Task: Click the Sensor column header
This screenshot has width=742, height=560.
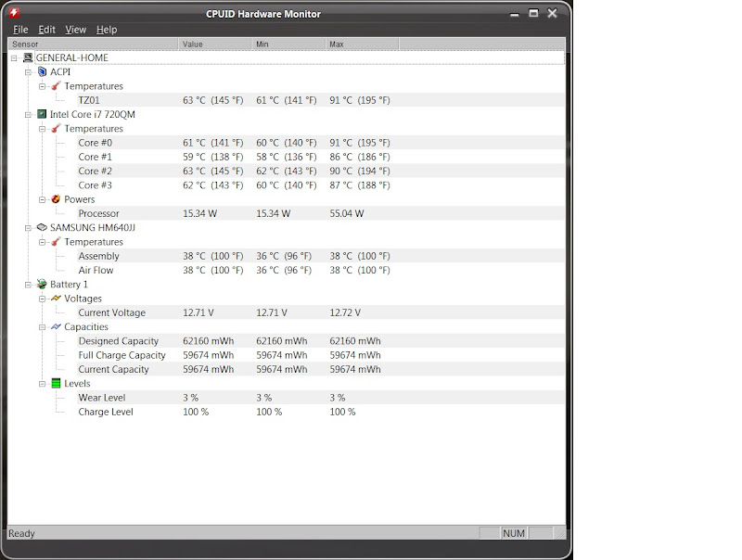Action: click(93, 44)
